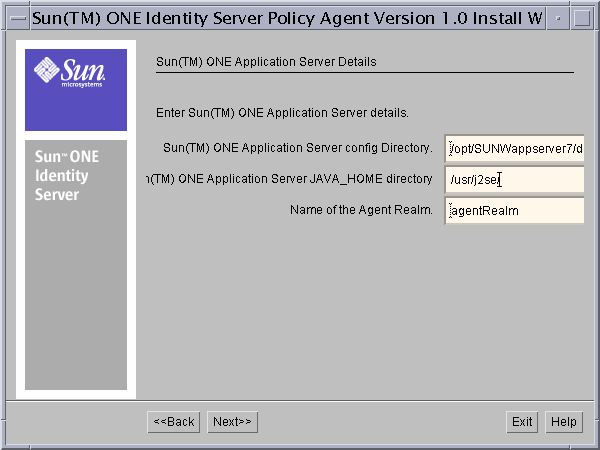The image size is (600, 450).
Task: Minimize the install wizard window
Action: coord(558,18)
